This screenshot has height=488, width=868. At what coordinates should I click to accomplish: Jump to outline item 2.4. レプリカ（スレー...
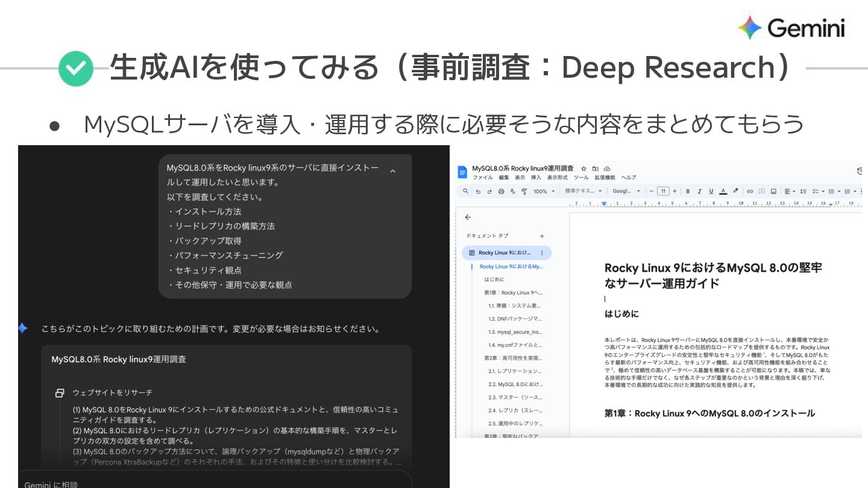(515, 410)
